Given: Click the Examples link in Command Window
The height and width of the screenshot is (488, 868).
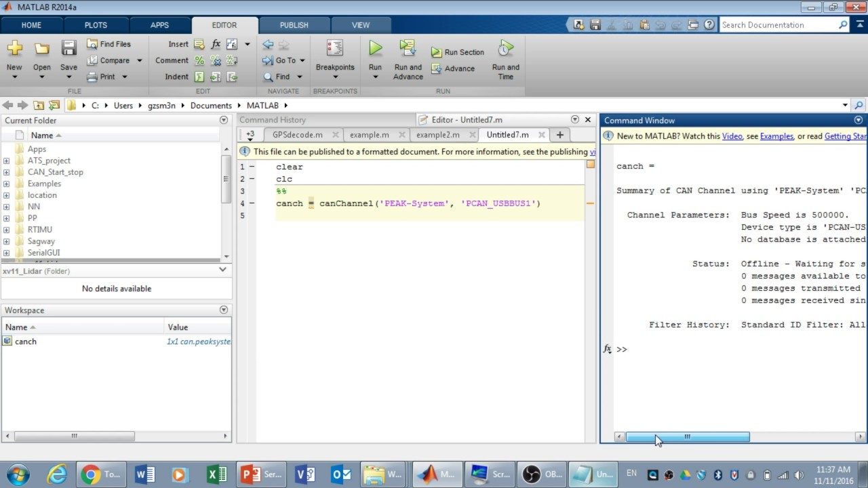Looking at the screenshot, I should pos(776,136).
